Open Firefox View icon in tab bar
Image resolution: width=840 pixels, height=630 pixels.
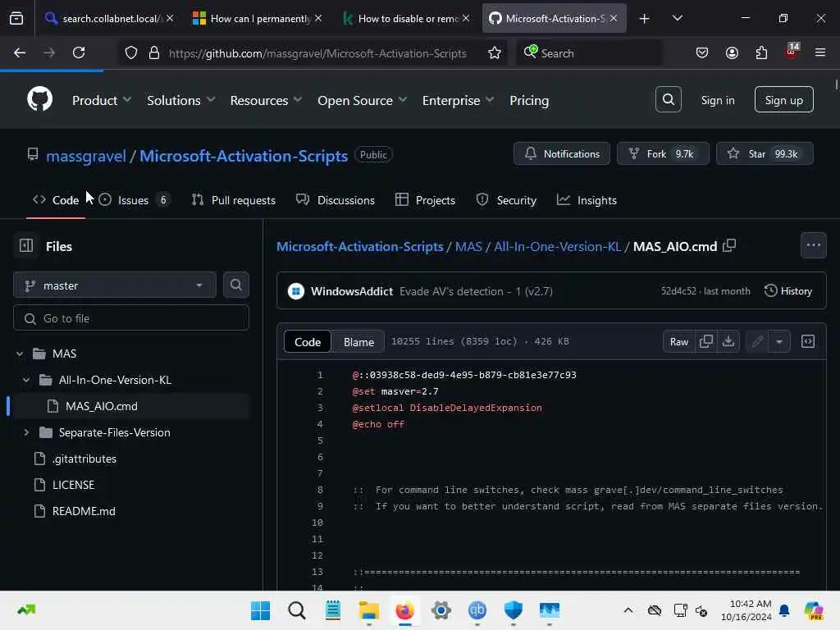point(16,19)
